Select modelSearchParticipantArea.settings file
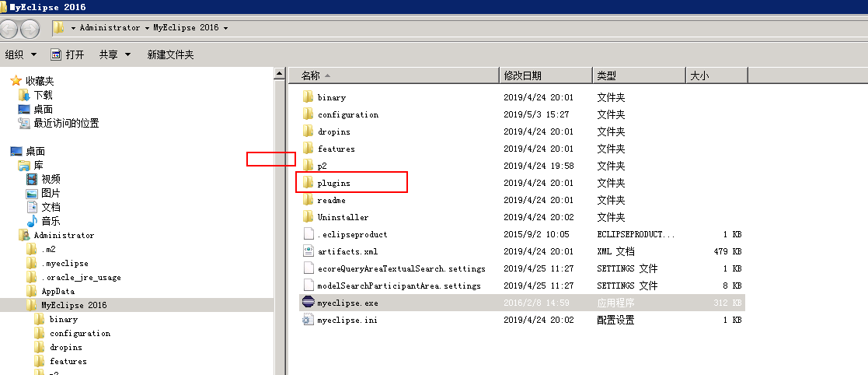 tap(399, 286)
